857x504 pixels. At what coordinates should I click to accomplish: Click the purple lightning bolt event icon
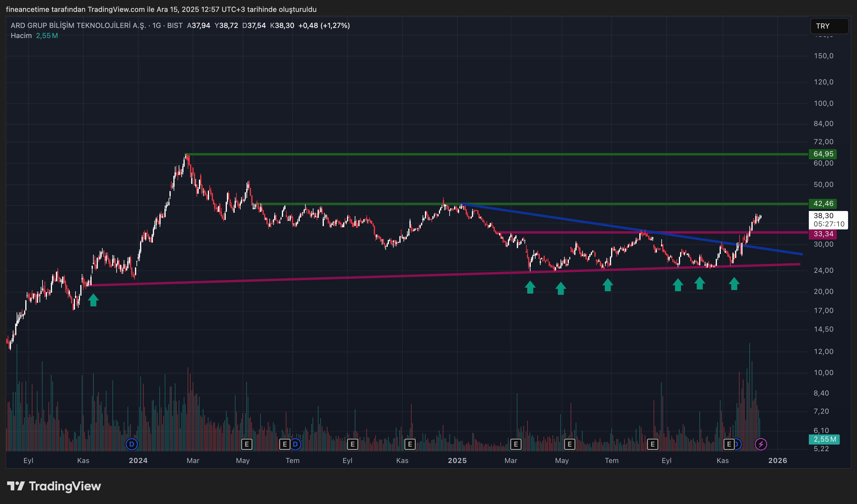pyautogui.click(x=760, y=444)
